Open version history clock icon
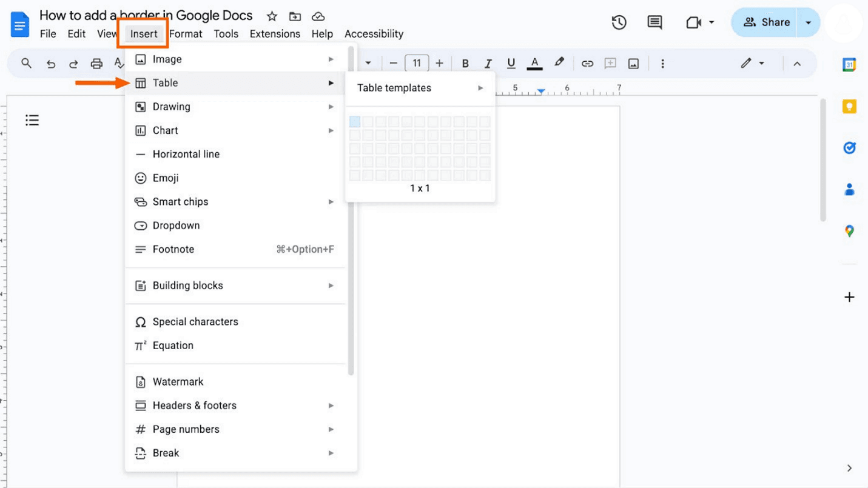 coord(619,22)
